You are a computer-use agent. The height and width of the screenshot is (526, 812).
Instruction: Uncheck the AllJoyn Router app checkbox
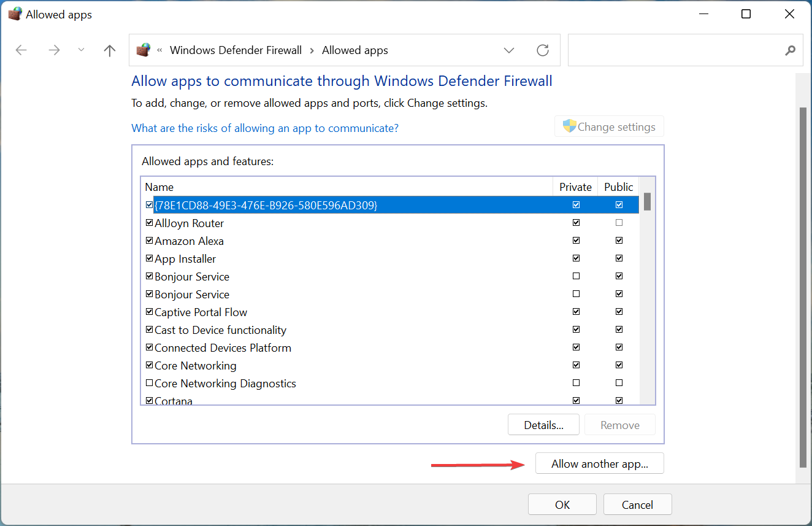click(150, 223)
